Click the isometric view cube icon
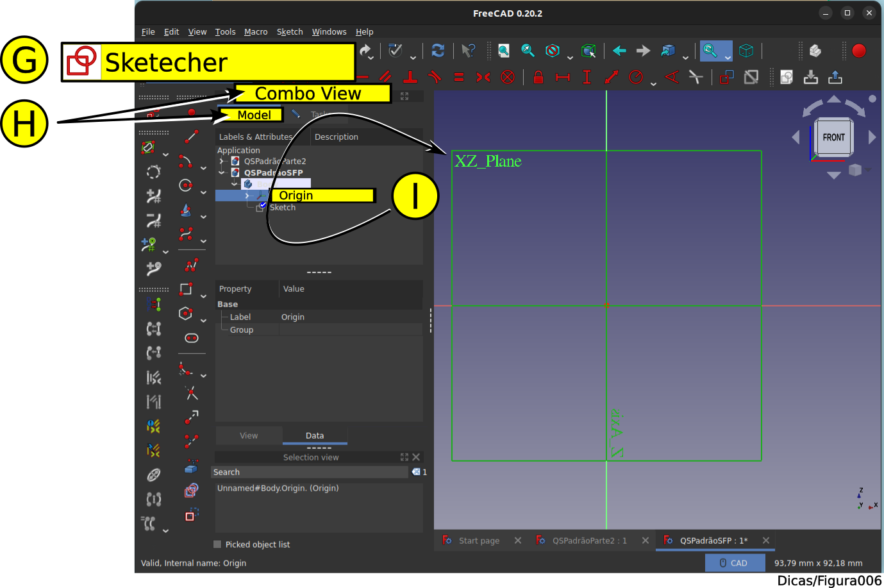 (x=746, y=51)
